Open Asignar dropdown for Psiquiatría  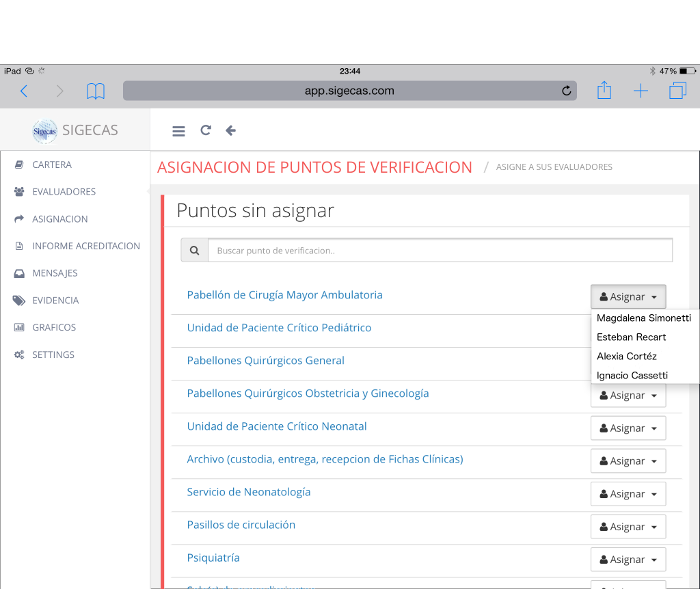[x=627, y=560]
